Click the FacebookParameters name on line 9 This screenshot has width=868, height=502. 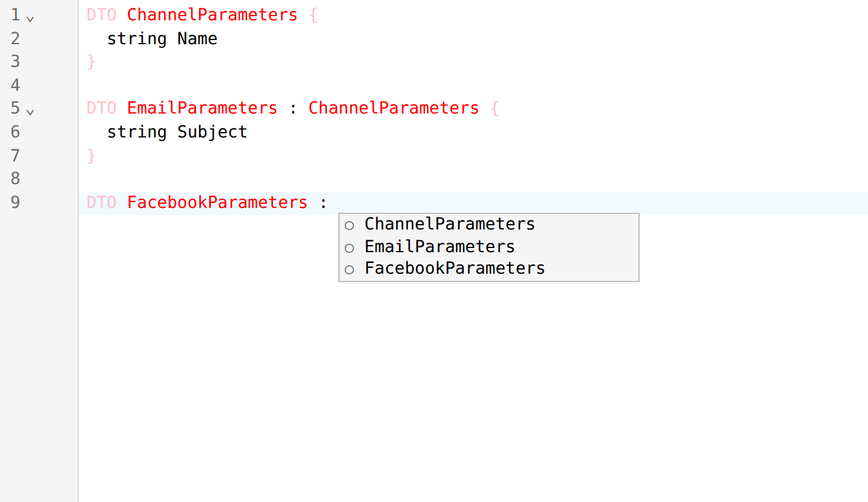point(217,202)
